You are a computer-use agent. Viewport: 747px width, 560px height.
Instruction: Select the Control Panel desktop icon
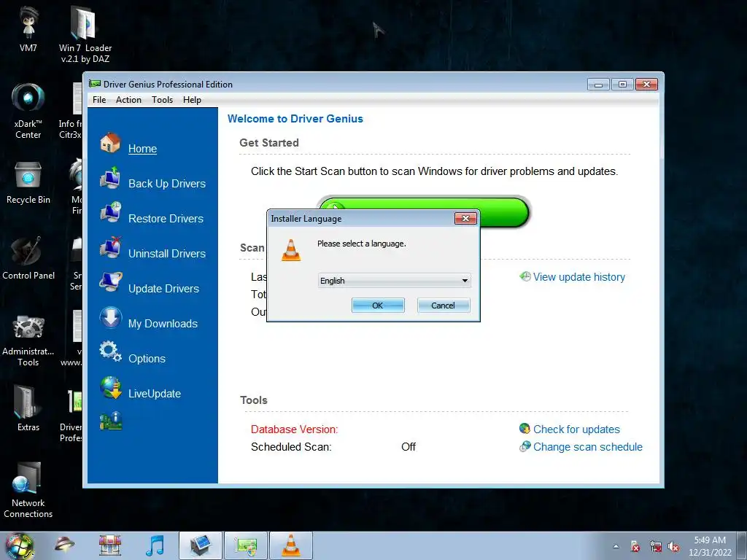[28, 259]
